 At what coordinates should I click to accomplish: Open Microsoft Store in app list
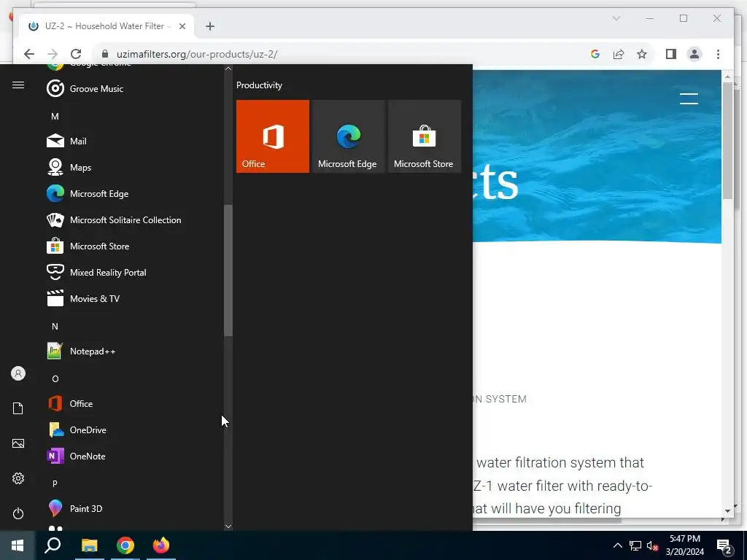coord(133,246)
